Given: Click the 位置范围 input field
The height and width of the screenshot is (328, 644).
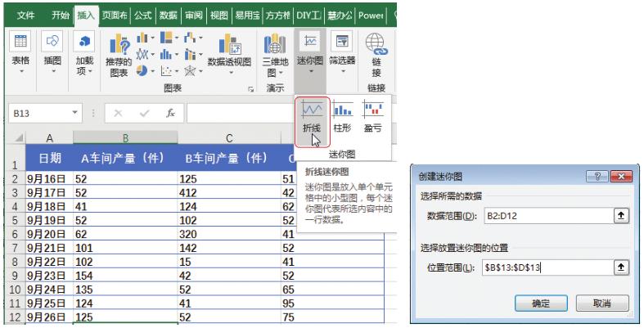Looking at the screenshot, I should pos(548,267).
